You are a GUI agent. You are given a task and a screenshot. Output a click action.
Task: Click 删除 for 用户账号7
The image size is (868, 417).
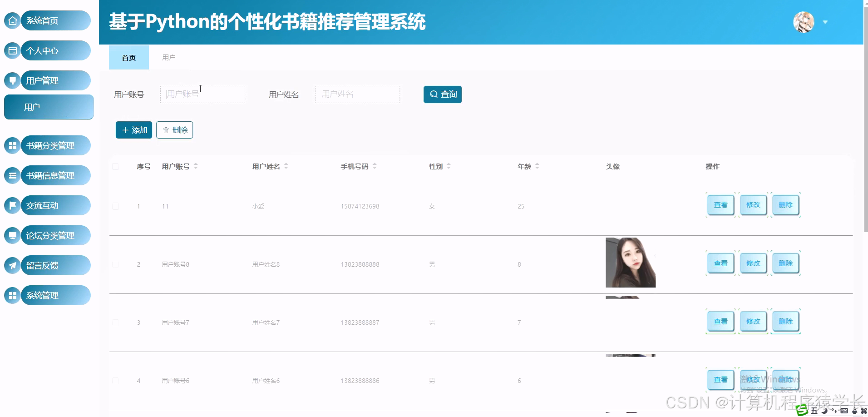point(786,321)
